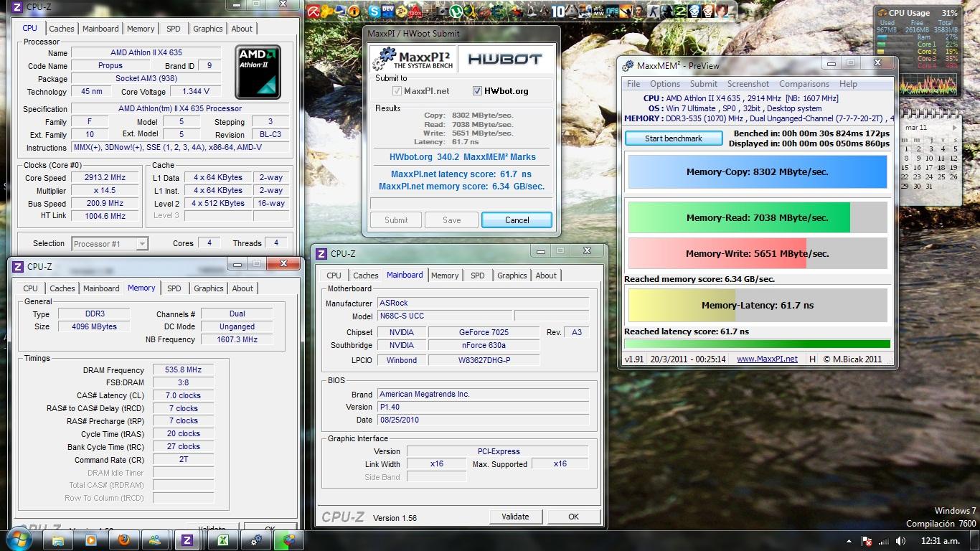Click the green progress bar in MaxxMEM
This screenshot has height=551, width=980.
coord(758,344)
